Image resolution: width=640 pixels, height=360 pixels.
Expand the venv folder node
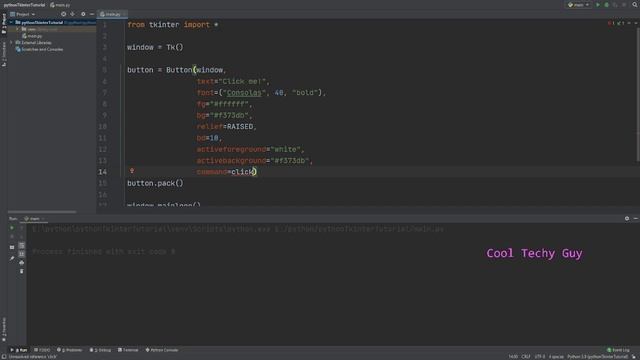tap(18, 29)
